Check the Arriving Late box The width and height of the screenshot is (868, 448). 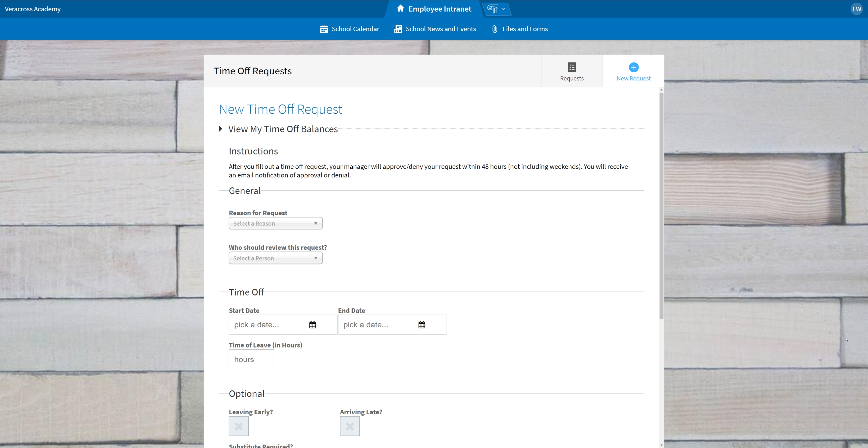tap(349, 426)
